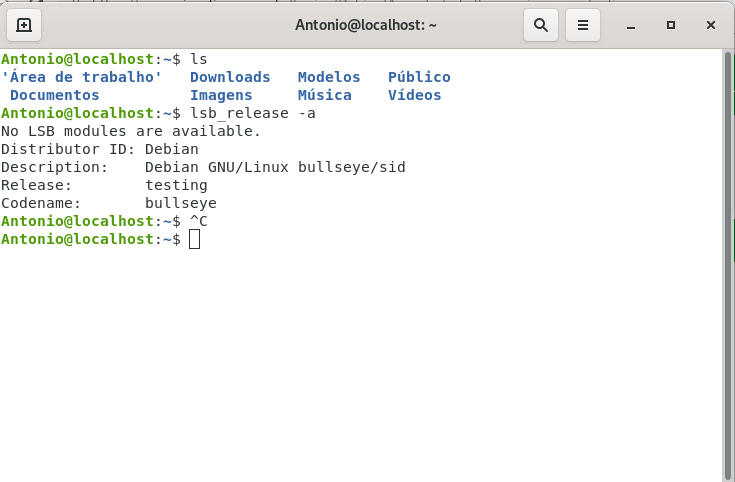Open the hamburger menu

(583, 25)
